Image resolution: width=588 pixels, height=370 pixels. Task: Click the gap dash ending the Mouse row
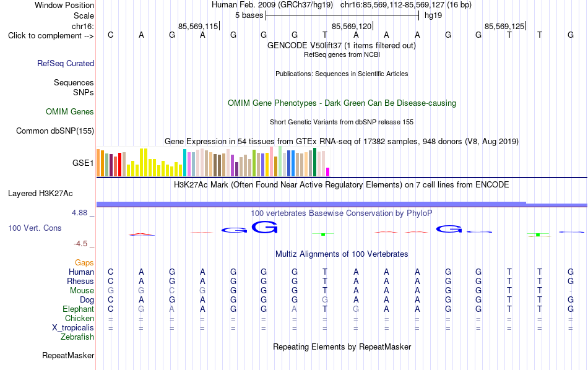(571, 291)
